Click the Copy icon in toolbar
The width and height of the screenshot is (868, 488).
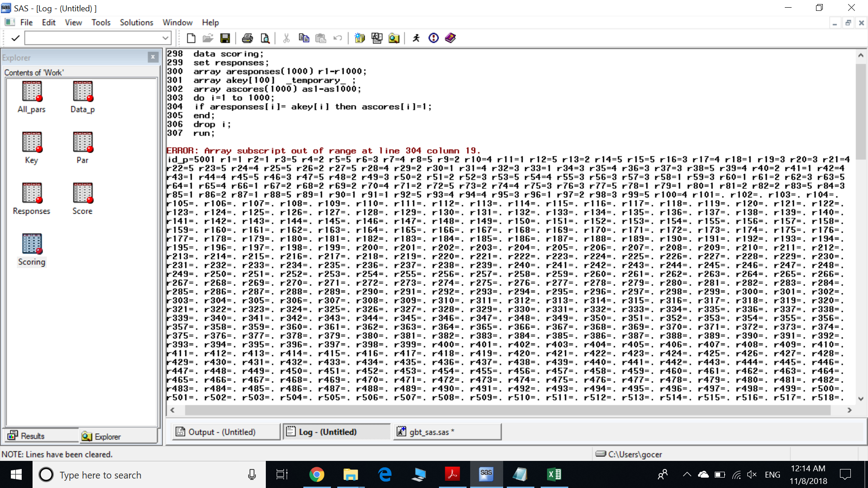[x=304, y=38]
